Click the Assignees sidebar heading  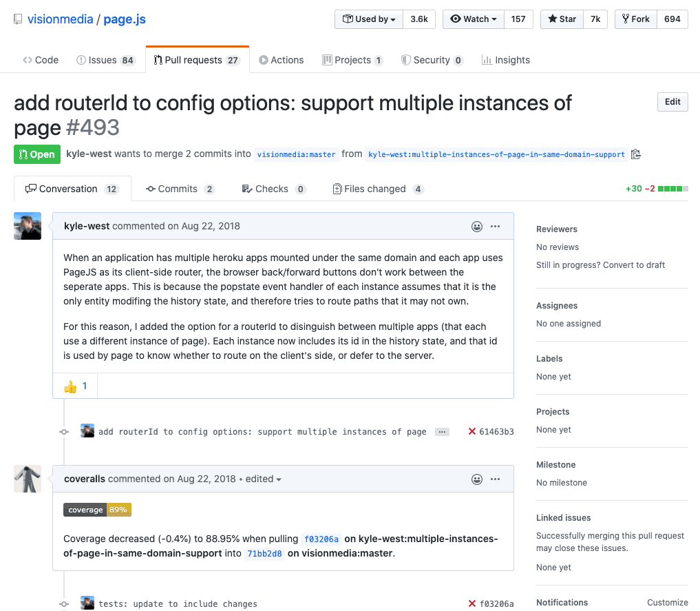click(557, 306)
